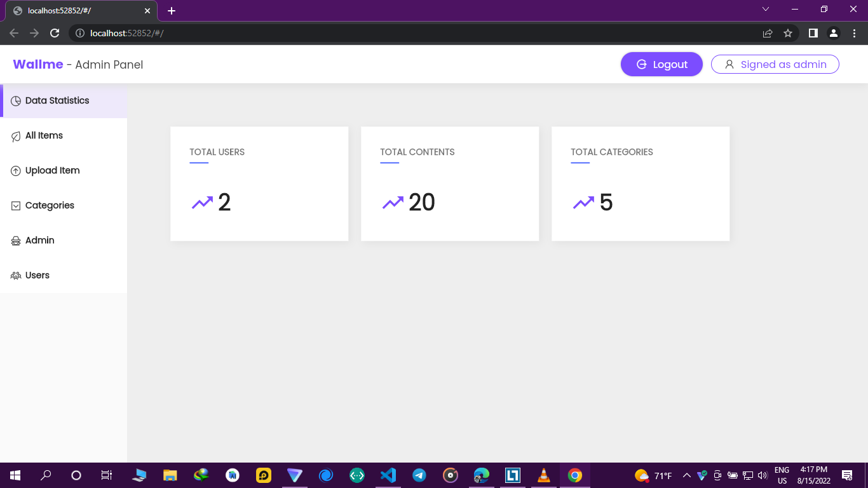View site information icon in address bar
868x488 pixels.
pos(80,33)
